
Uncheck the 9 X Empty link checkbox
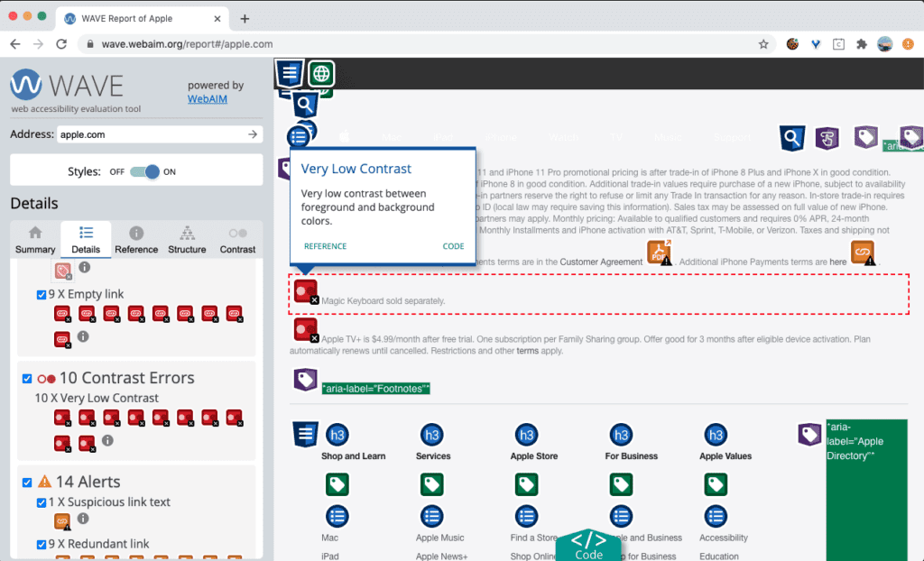point(42,295)
